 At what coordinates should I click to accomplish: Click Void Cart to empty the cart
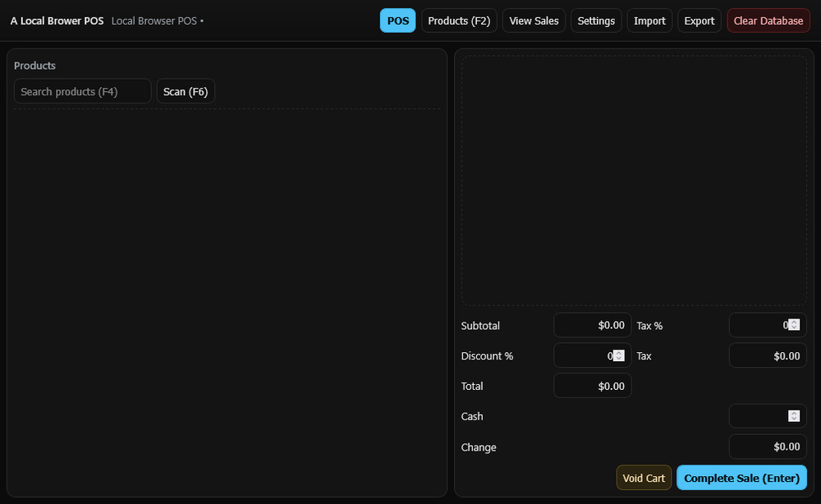pos(644,477)
